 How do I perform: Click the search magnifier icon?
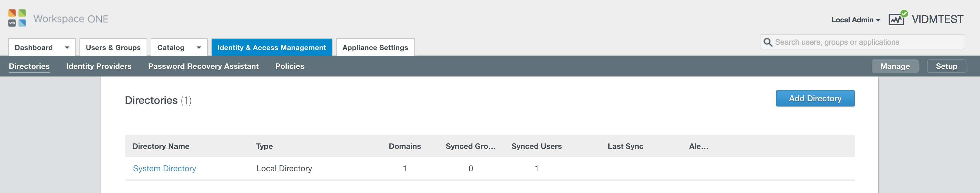[x=768, y=42]
